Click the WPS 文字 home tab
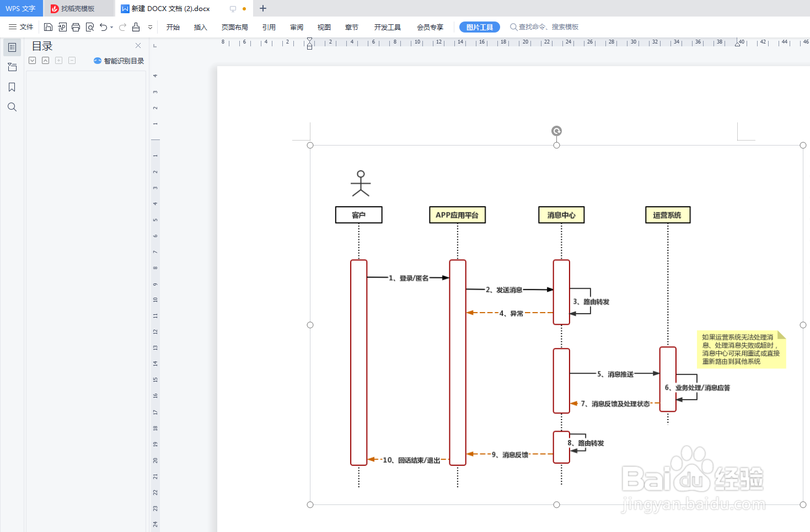Image resolution: width=810 pixels, height=532 pixels. coord(21,8)
